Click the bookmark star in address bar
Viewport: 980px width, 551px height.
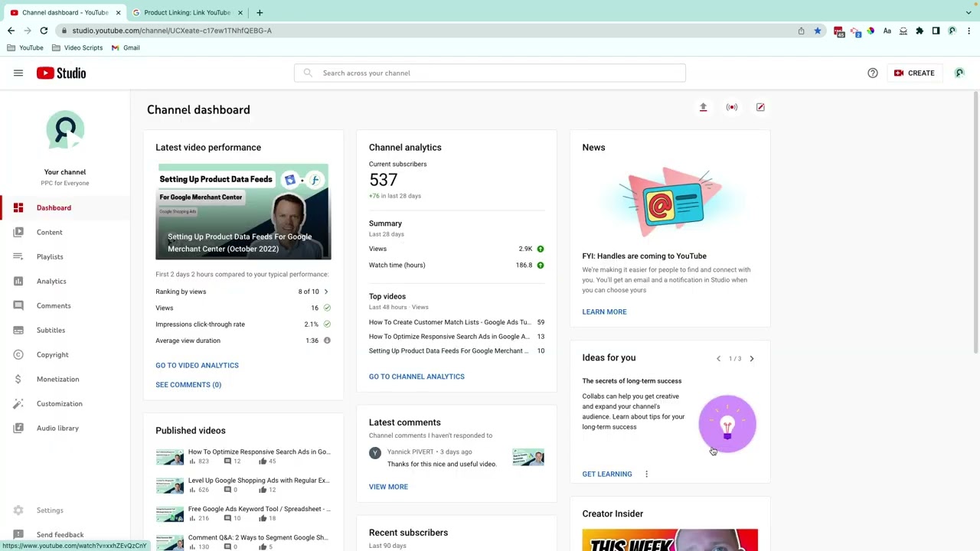(x=818, y=31)
